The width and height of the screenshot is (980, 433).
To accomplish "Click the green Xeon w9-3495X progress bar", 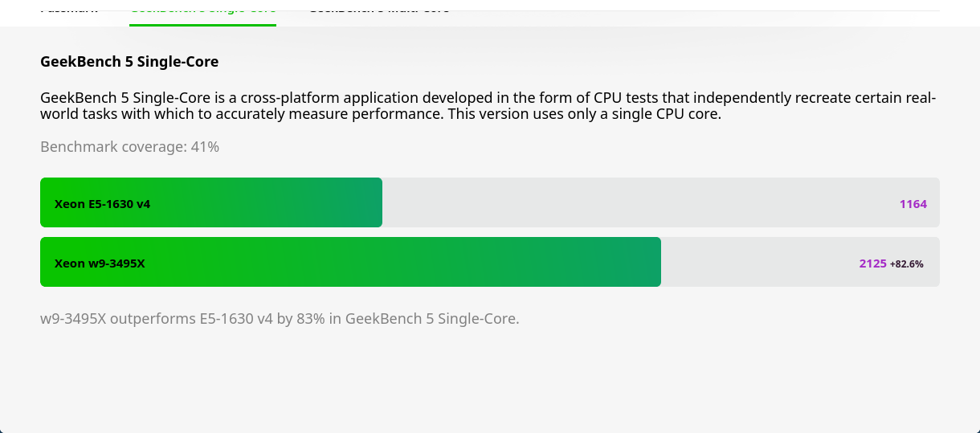I will point(350,262).
